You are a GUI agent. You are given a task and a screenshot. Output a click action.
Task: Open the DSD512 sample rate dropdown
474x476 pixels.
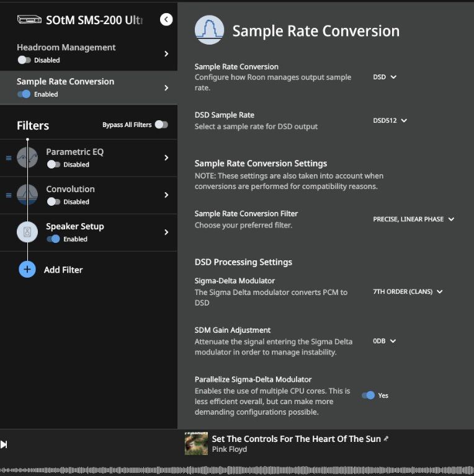click(x=390, y=120)
